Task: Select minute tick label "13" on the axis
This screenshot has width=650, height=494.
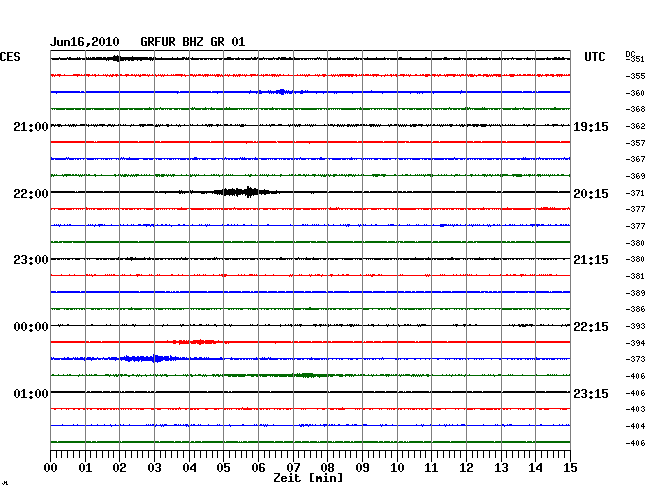Action: point(501,468)
